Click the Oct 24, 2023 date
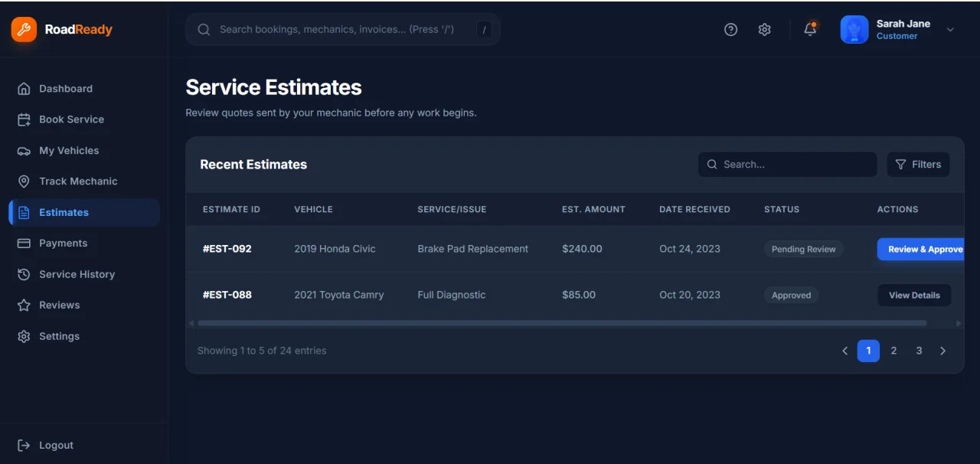This screenshot has width=980, height=464. pyautogui.click(x=690, y=249)
